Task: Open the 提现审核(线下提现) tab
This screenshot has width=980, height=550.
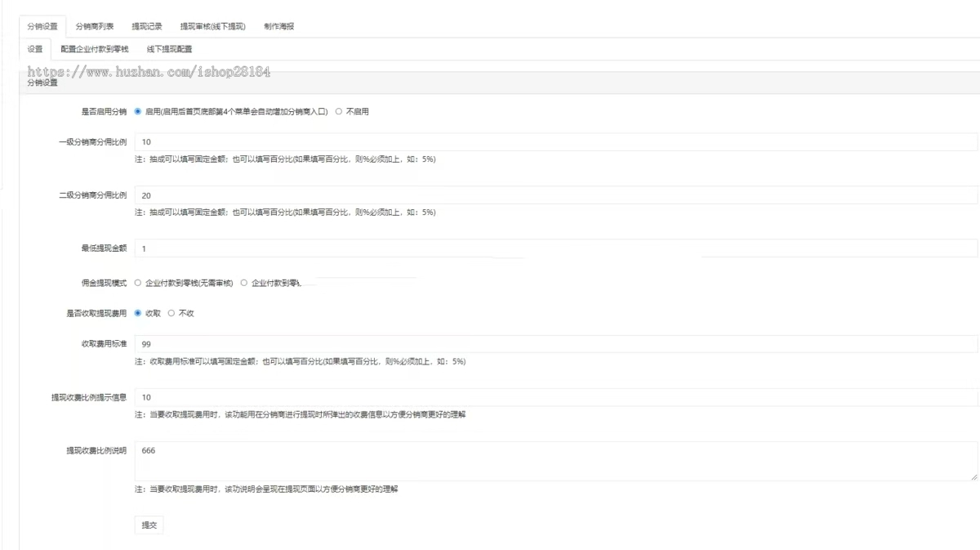Action: [x=212, y=26]
